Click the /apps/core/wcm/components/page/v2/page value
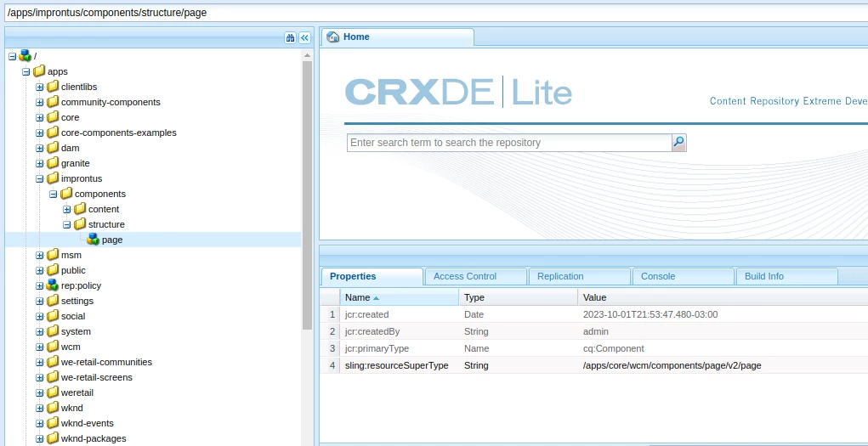 pos(672,366)
